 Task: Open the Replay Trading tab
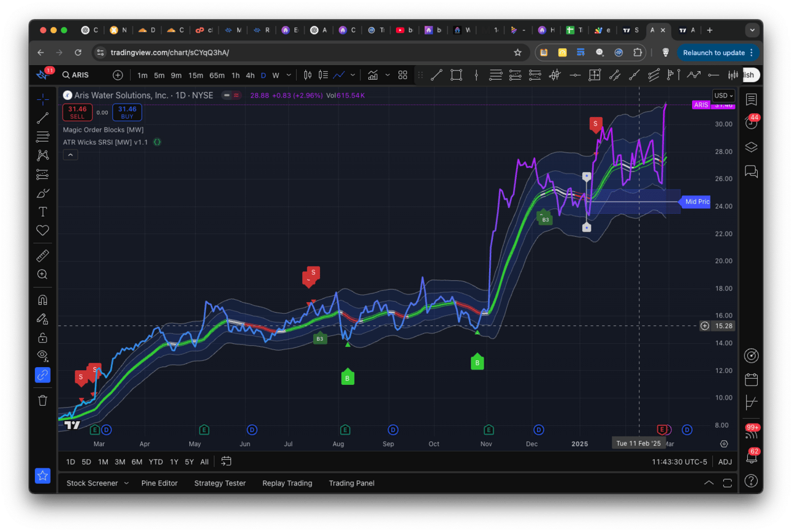pyautogui.click(x=287, y=483)
